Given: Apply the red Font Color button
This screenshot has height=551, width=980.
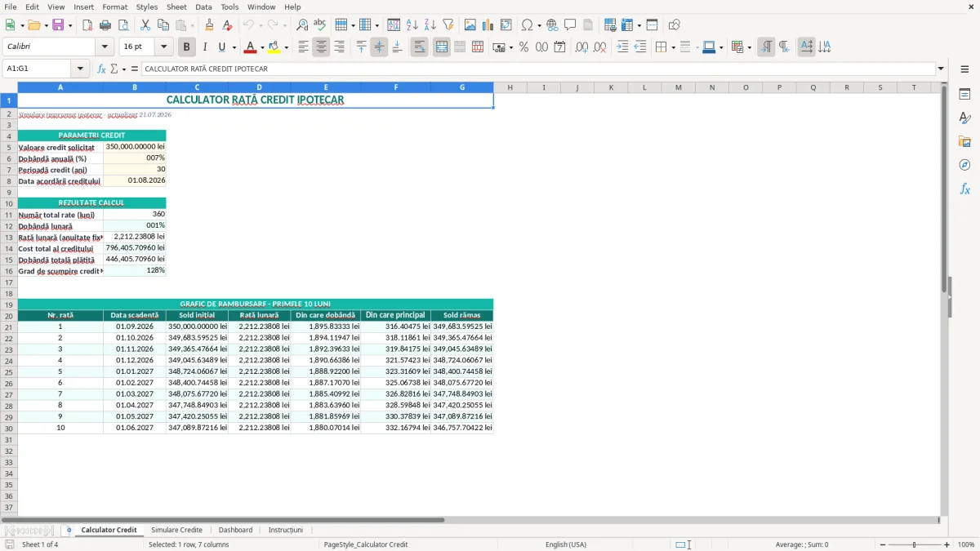Looking at the screenshot, I should [251, 47].
